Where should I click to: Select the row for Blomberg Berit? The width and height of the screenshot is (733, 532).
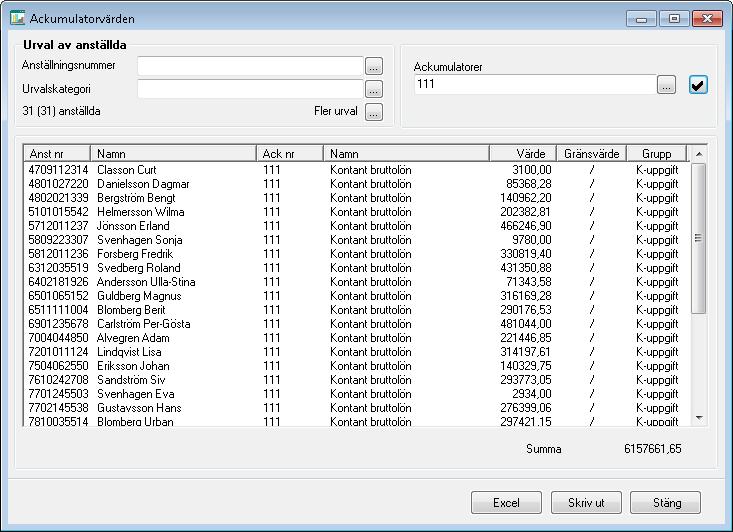[357, 310]
